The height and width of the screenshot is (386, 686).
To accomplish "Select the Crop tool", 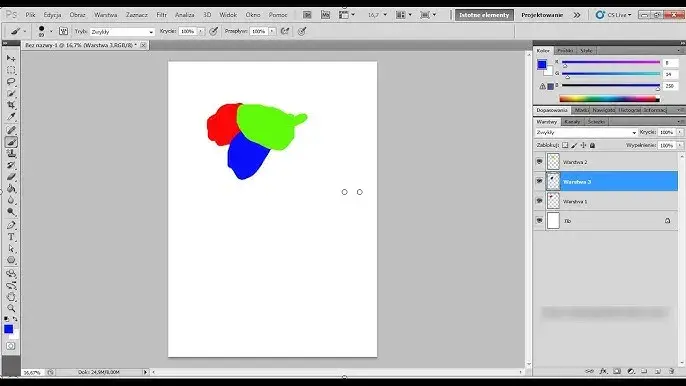I will 11,105.
